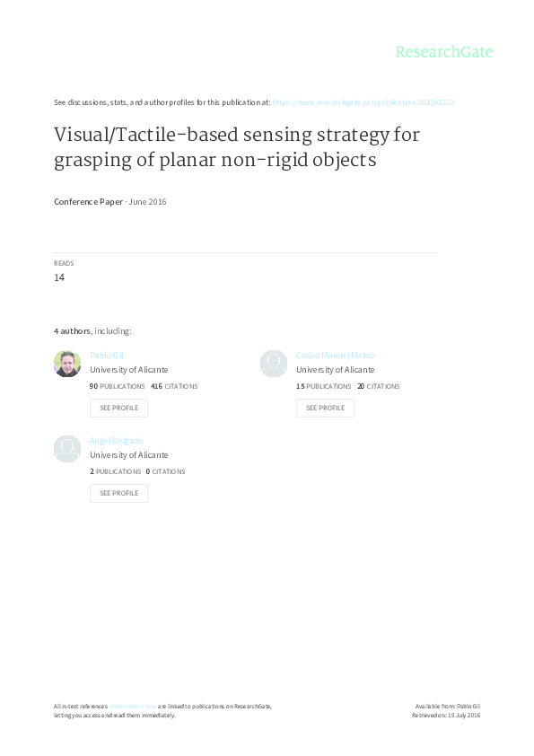Click the ResearchGate logo

pos(444,52)
